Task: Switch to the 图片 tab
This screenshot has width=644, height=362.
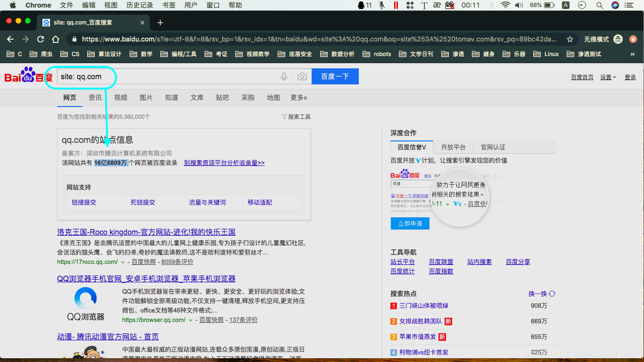Action: (x=146, y=98)
